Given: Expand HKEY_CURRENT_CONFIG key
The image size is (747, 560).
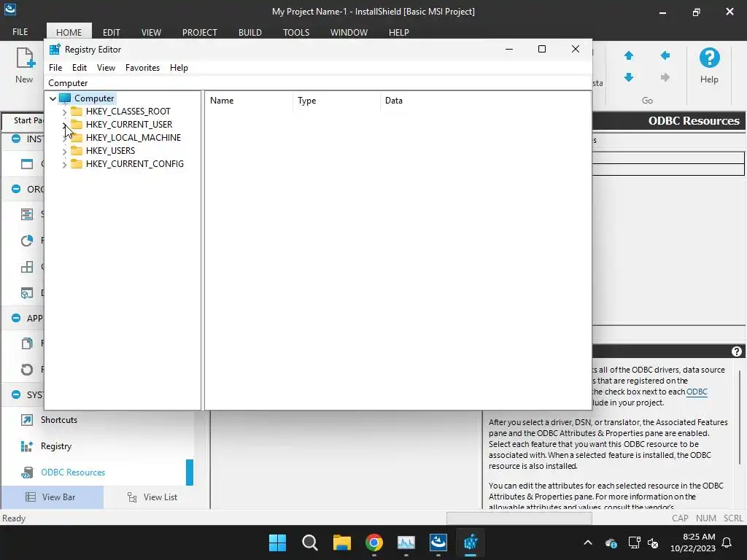Looking at the screenshot, I should [x=64, y=164].
